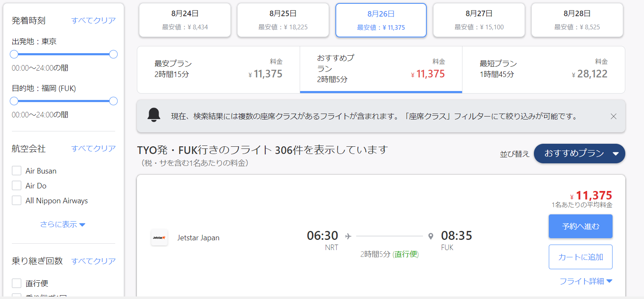Click the カートに追加 button
Viewport: 644px width, 299px height.
click(580, 257)
